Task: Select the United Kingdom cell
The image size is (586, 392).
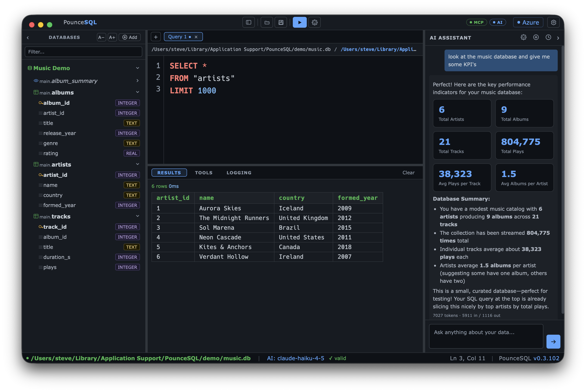Action: [303, 218]
